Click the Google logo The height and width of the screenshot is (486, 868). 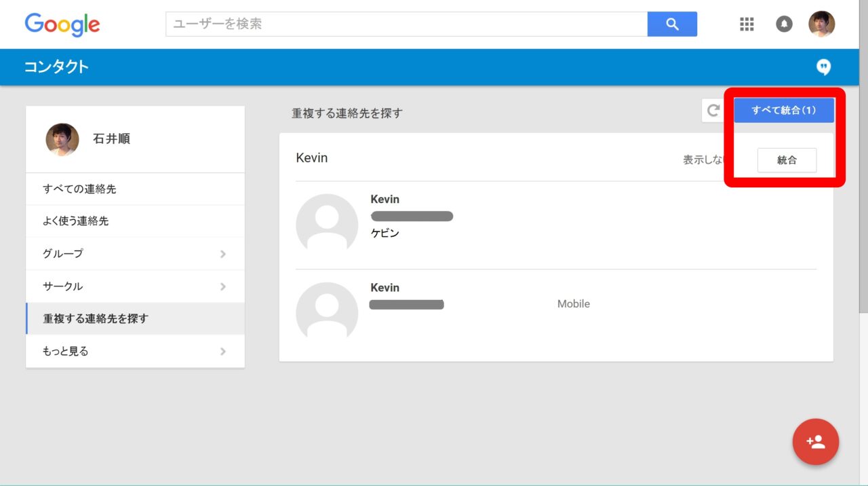click(62, 24)
